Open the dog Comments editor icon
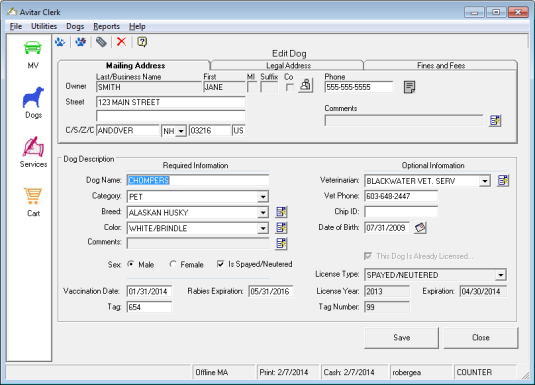 (x=281, y=243)
